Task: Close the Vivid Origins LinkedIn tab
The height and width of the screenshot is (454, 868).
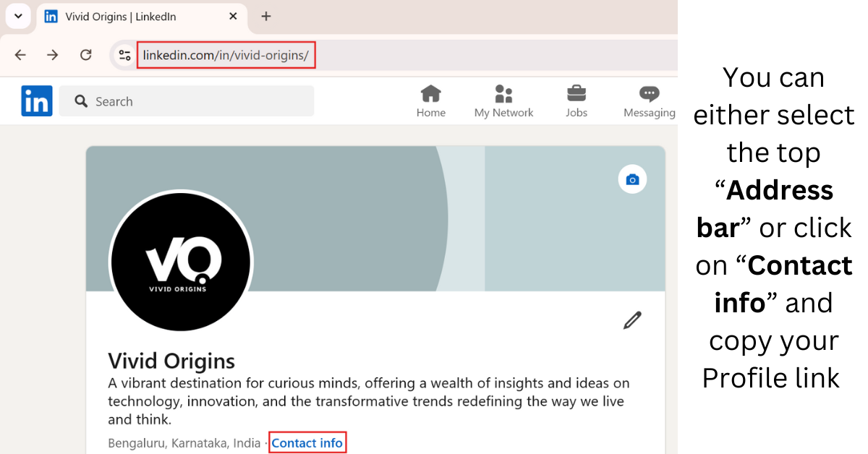Action: pyautogui.click(x=233, y=16)
